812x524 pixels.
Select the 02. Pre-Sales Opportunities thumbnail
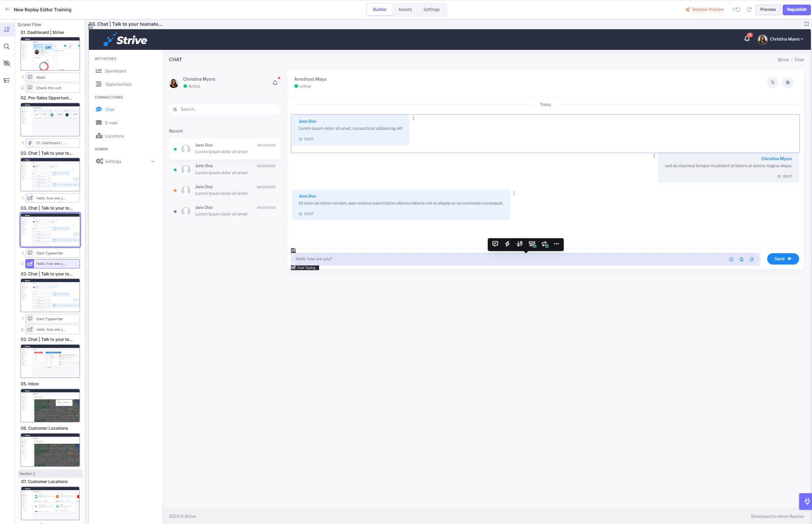[x=50, y=120]
